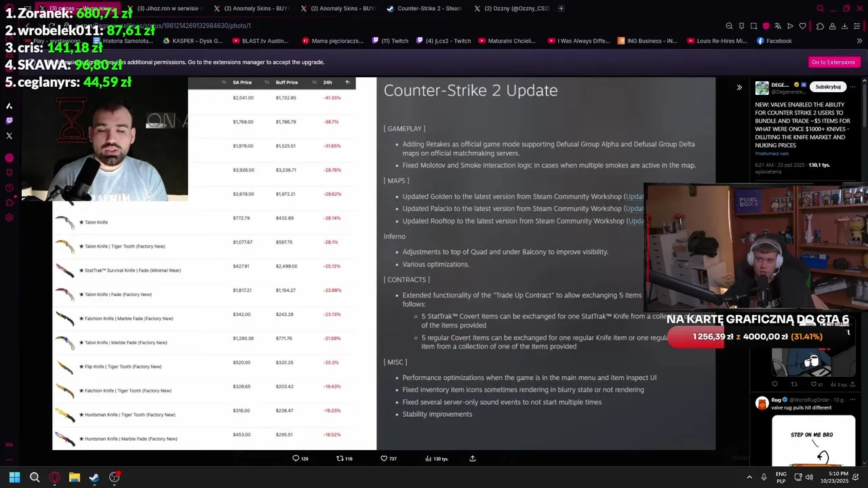Click the microphone icon in the system tray
868x488 pixels.
point(764,477)
